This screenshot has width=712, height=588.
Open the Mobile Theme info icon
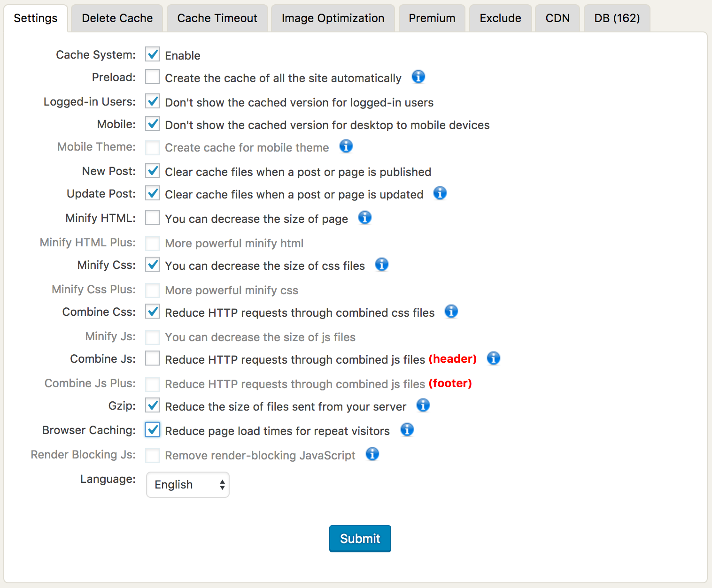point(346,146)
